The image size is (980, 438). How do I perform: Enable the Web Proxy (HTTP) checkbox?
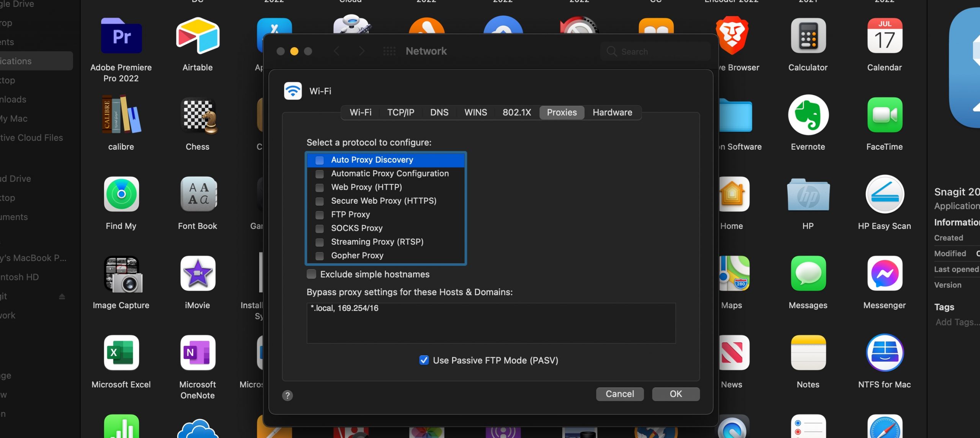pyautogui.click(x=320, y=188)
